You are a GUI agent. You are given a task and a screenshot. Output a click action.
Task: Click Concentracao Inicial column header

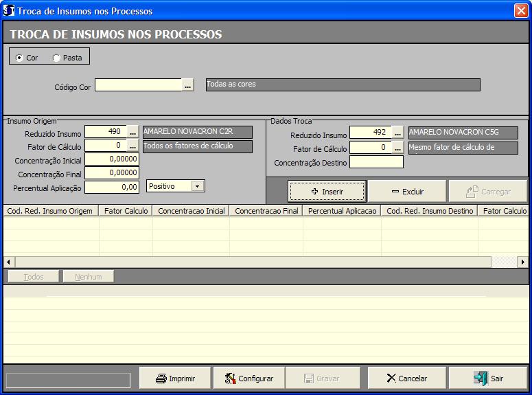click(191, 211)
